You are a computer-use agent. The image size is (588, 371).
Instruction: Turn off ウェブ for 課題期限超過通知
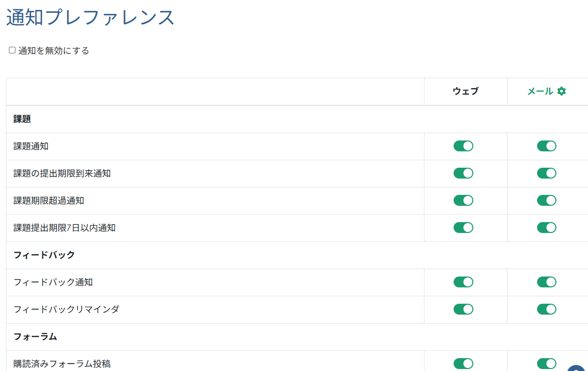point(463,200)
